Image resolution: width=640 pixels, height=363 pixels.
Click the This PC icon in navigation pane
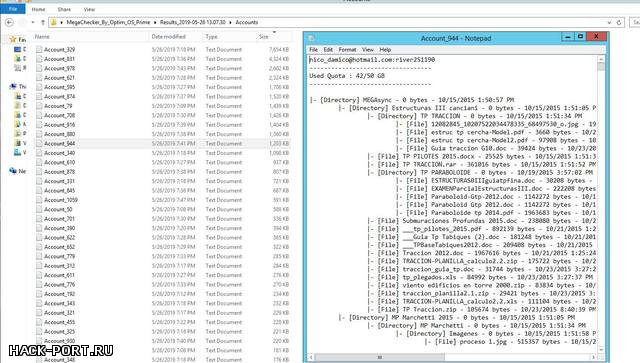pyautogui.click(x=13, y=86)
